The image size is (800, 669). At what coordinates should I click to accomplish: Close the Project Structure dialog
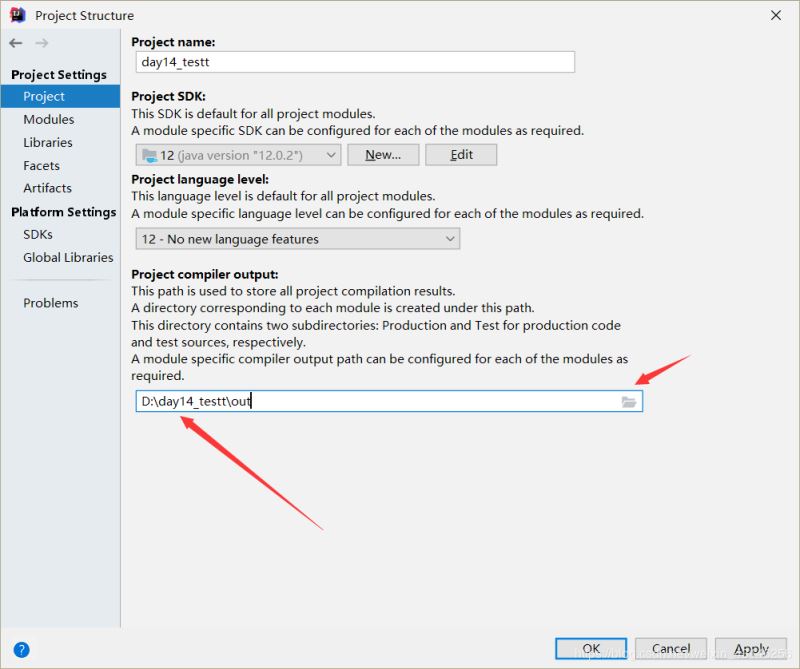coord(776,15)
